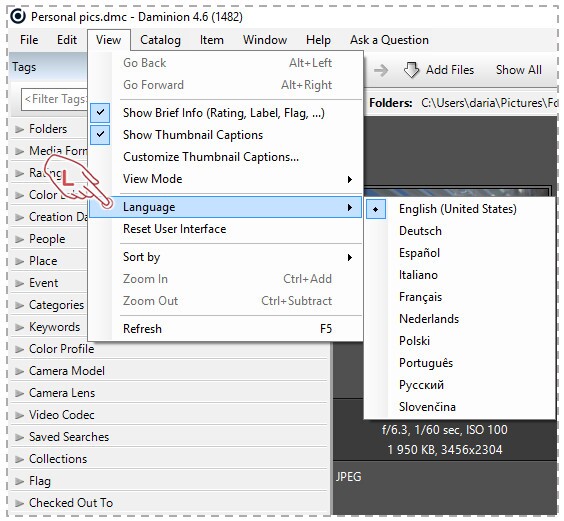Screen dimensions: 564x521
Task: Click Reset User Interface
Action: 225,229
